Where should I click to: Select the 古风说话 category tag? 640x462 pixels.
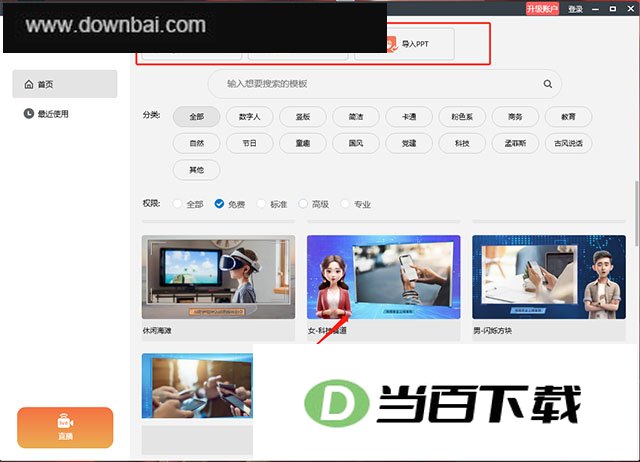click(x=568, y=143)
